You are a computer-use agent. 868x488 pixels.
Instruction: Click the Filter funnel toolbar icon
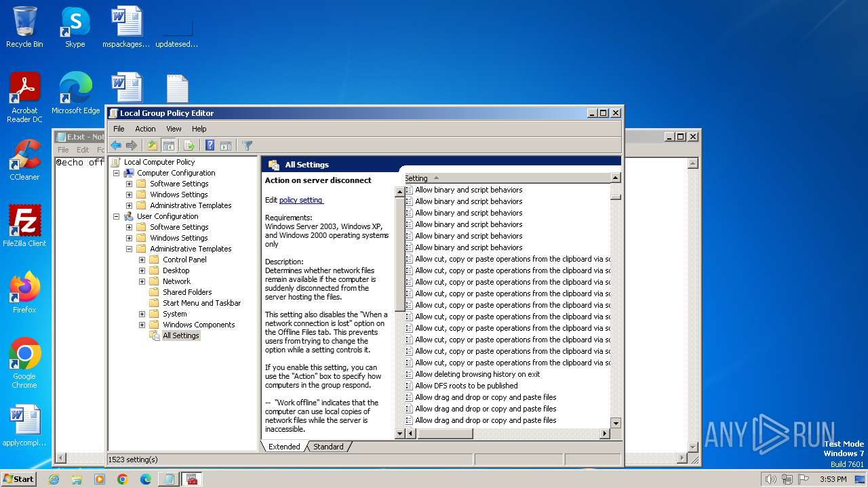[x=248, y=146]
